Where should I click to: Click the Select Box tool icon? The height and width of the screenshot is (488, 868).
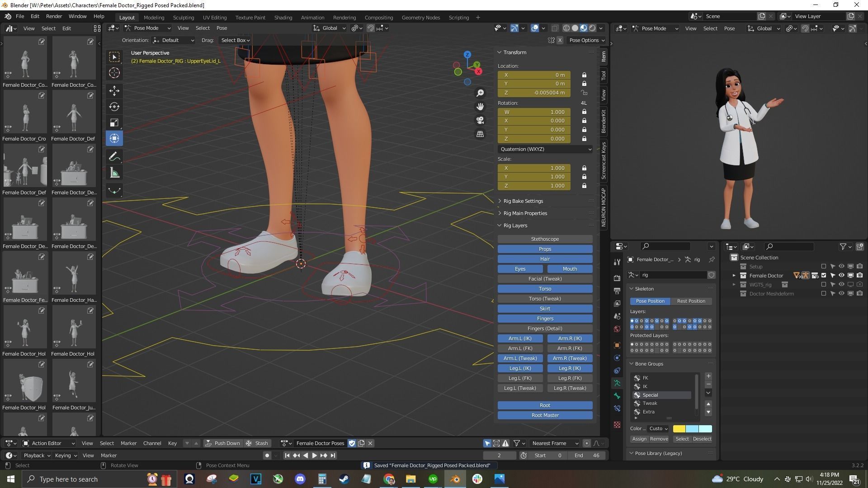click(114, 57)
